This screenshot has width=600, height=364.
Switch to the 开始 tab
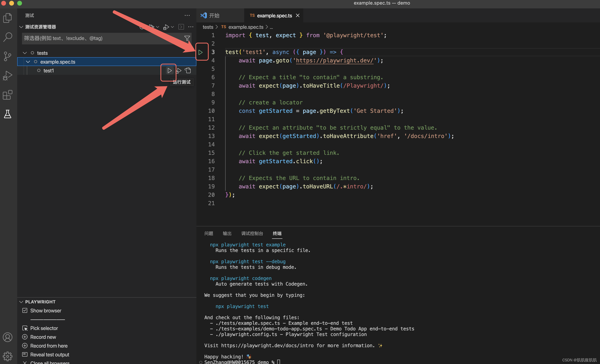[x=220, y=16]
